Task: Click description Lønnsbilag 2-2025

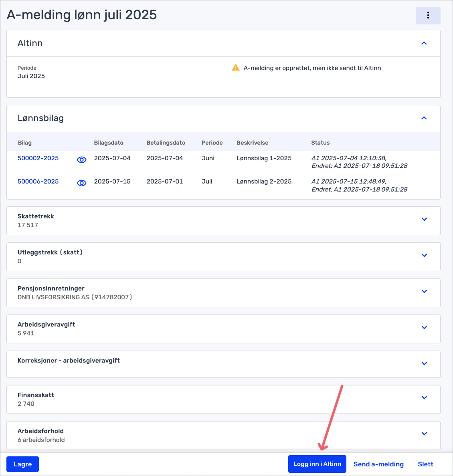Action: coord(264,182)
